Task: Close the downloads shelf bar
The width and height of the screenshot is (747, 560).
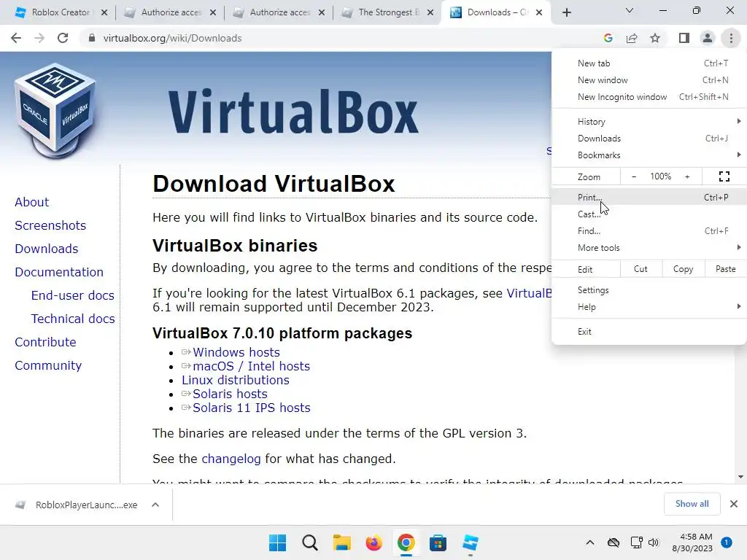Action: click(x=734, y=504)
